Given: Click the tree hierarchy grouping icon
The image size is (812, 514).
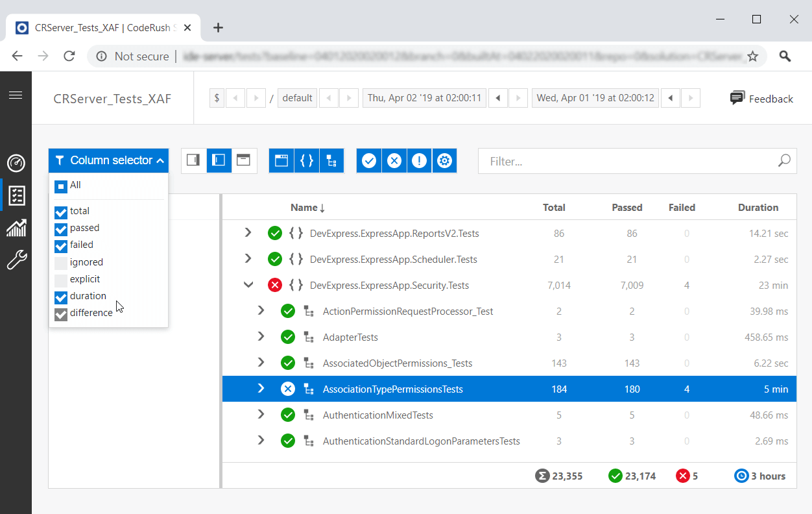Looking at the screenshot, I should click(331, 160).
